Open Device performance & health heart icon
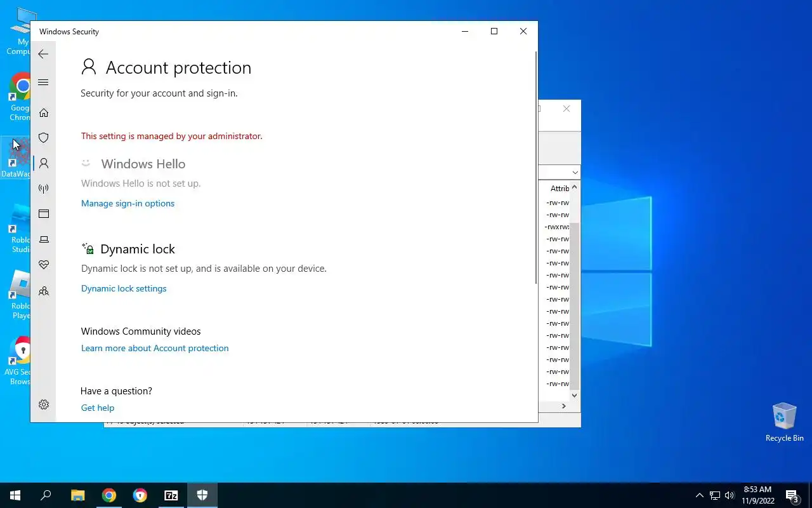Screen dimensions: 812x508 44,265
